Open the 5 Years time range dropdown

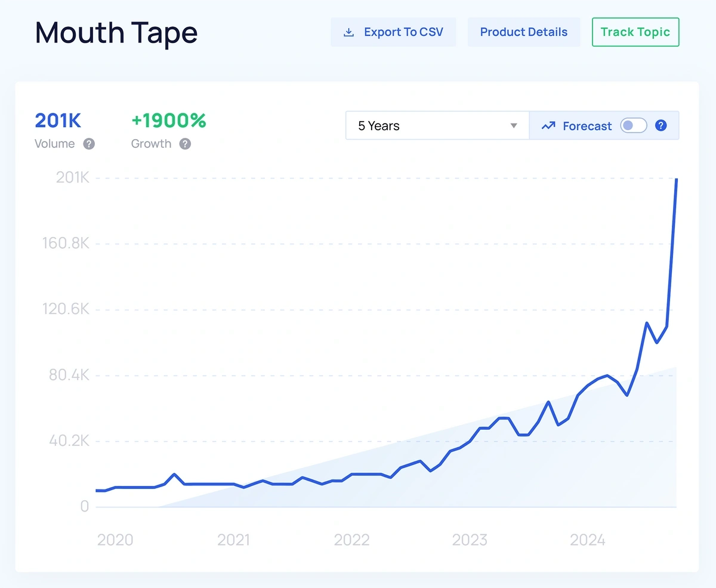[437, 125]
